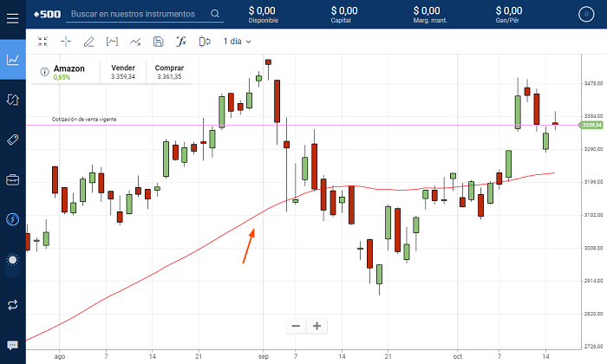Open the orders tag sidebar icon

[x=13, y=140]
